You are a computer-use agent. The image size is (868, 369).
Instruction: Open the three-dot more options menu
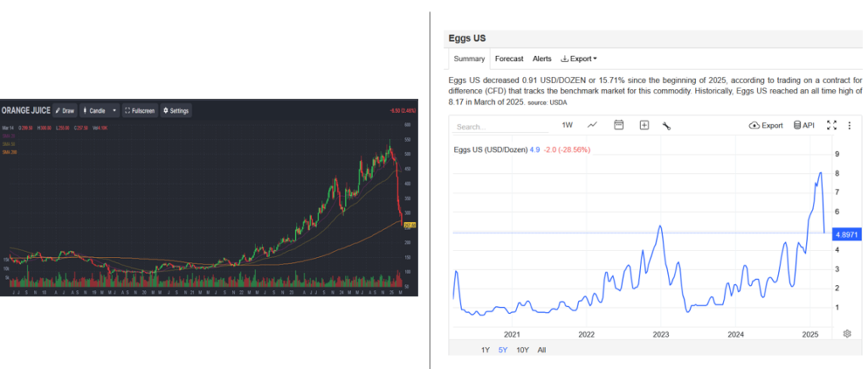click(x=849, y=126)
